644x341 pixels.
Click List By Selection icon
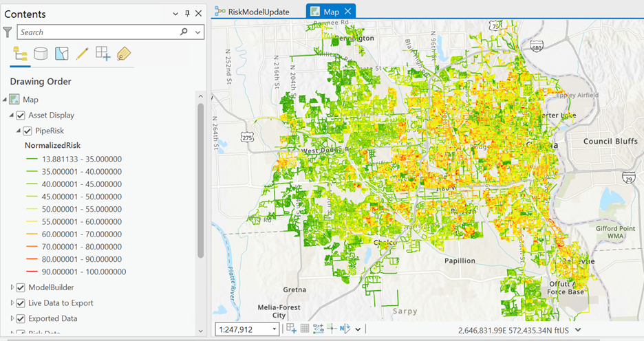click(x=61, y=54)
